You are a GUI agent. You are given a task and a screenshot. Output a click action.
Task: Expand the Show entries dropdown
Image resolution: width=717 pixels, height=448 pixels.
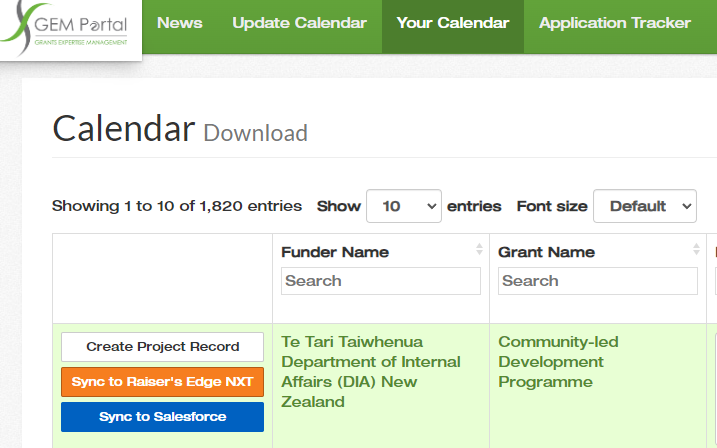(404, 206)
